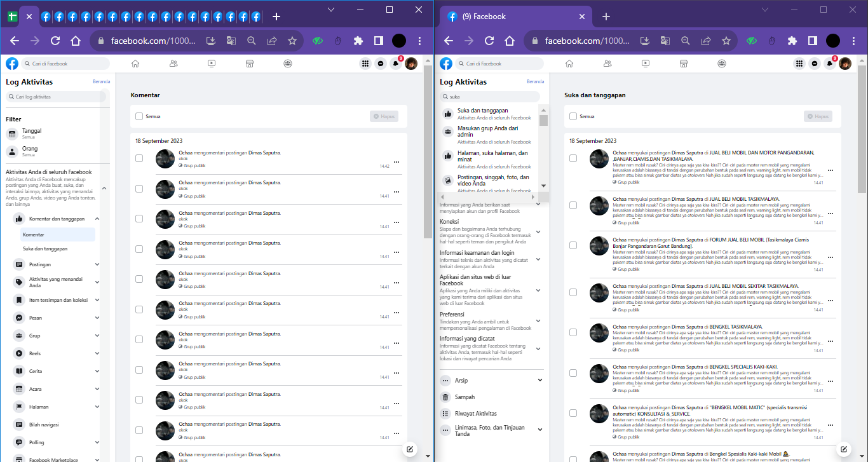868x462 pixels.
Task: Choose Suka dan tanggapan search result
Action: pyautogui.click(x=489, y=113)
